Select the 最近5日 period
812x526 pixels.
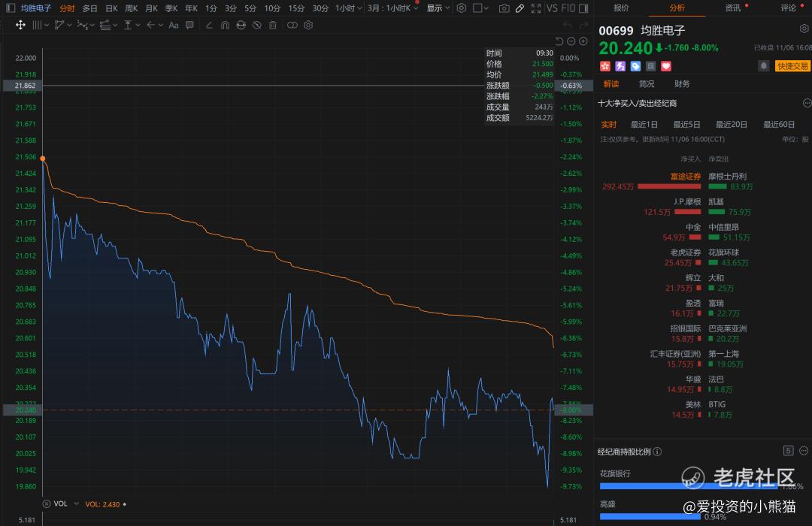click(x=686, y=124)
